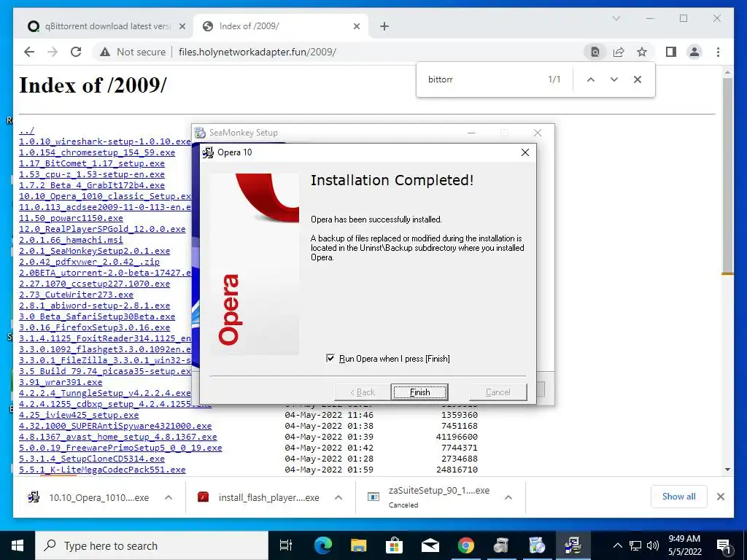
Task: Click 11.50_powarc1150.exe link
Action: pos(71,218)
